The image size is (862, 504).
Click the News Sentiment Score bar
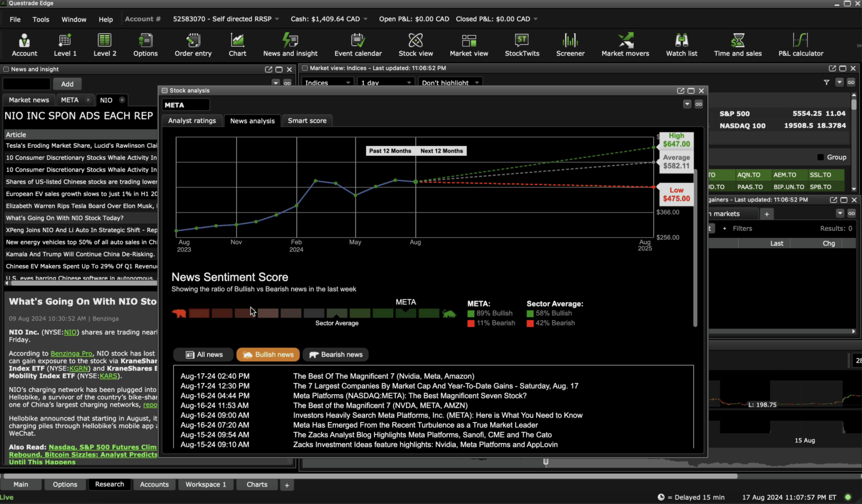pyautogui.click(x=314, y=313)
